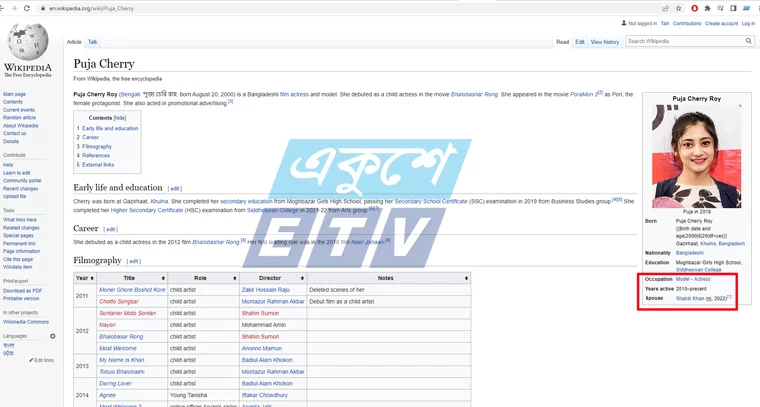
Task: Open language settings gear icon
Action: (x=53, y=336)
